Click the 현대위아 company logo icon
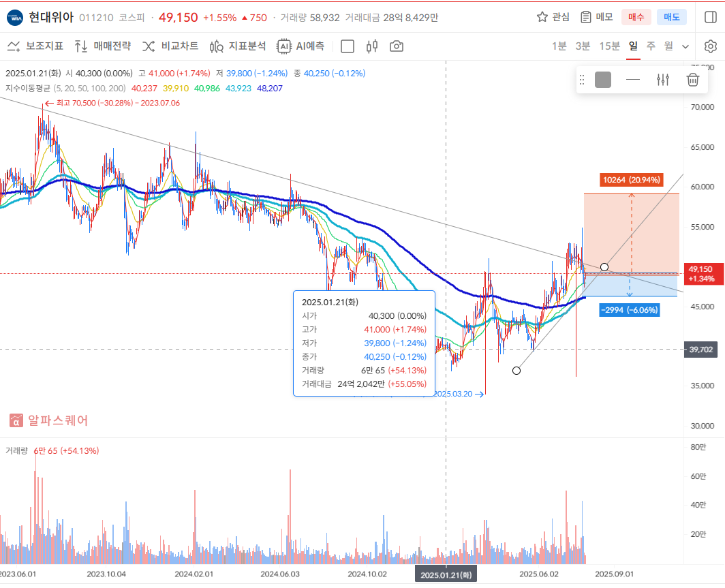The width and height of the screenshot is (725, 588). tap(15, 18)
